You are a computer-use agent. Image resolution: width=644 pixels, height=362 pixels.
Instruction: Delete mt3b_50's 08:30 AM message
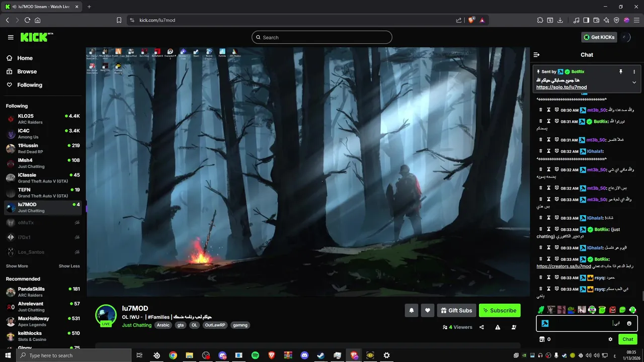coord(541,110)
